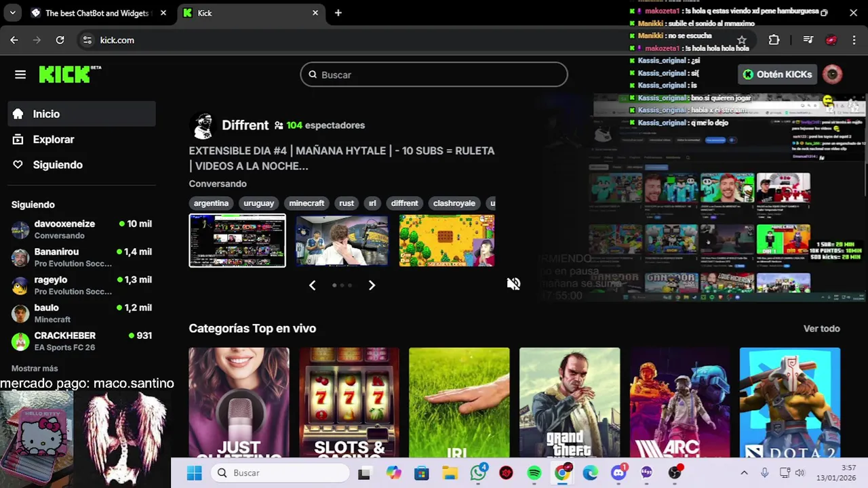This screenshot has height=488, width=868.
Task: Open the Slots & Casino category card
Action: tap(349, 403)
